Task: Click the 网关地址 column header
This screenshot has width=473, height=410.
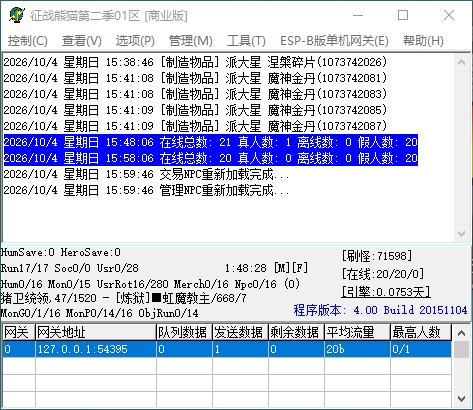Action: pyautogui.click(x=96, y=332)
